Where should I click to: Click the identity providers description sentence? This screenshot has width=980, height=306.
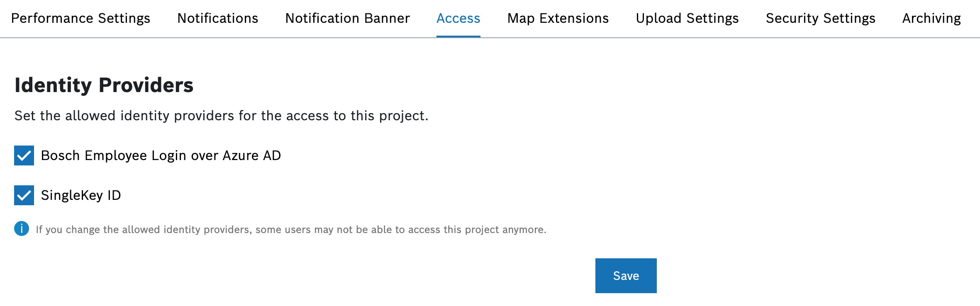coord(222,116)
